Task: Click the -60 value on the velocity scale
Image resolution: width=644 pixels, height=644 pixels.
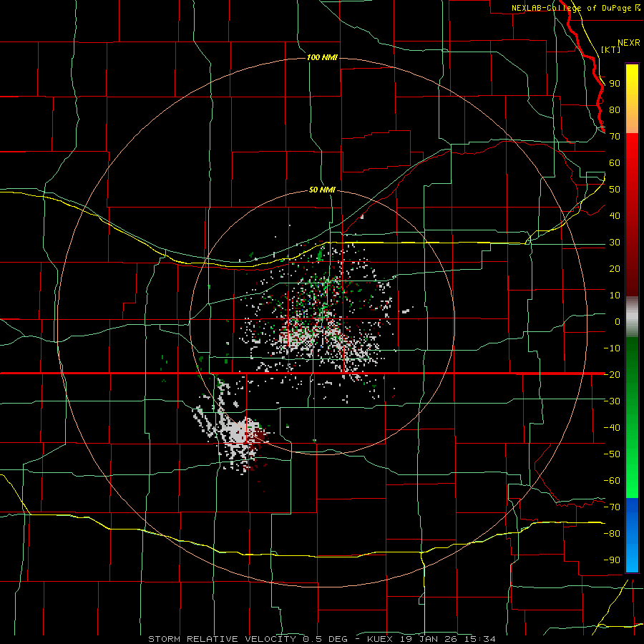Action: point(612,481)
